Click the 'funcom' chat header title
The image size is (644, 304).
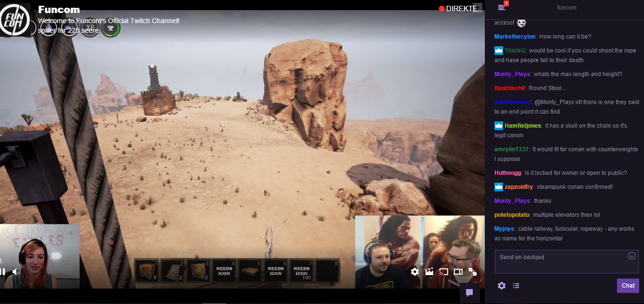[566, 8]
